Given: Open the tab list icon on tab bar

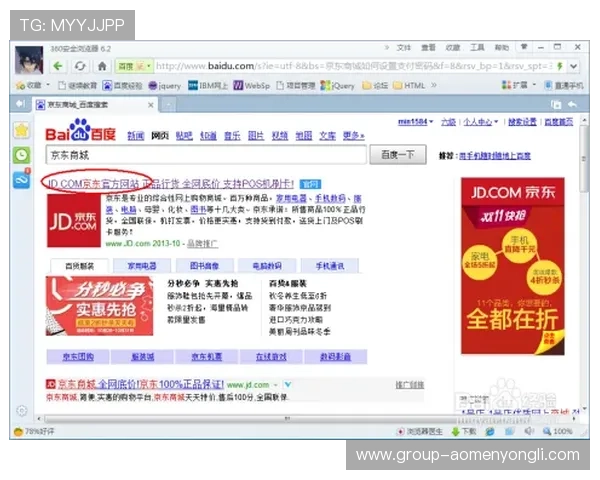Looking at the screenshot, I should pos(556,104).
